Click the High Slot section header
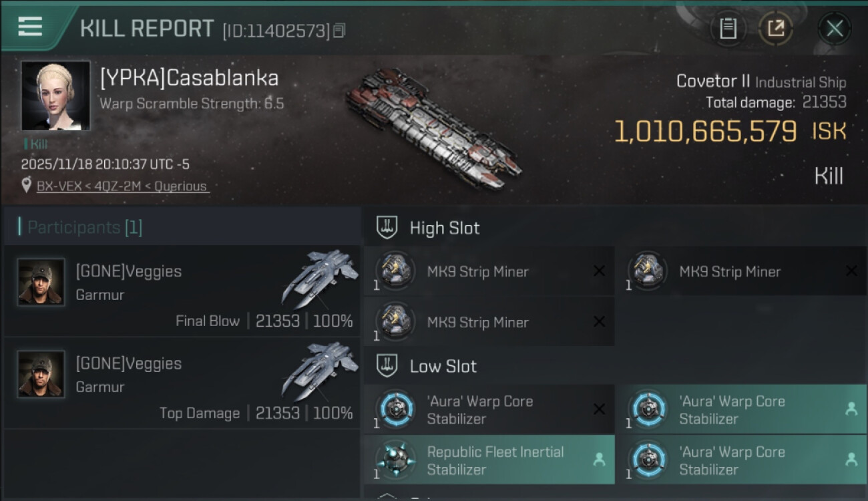868x501 pixels. 445,228
